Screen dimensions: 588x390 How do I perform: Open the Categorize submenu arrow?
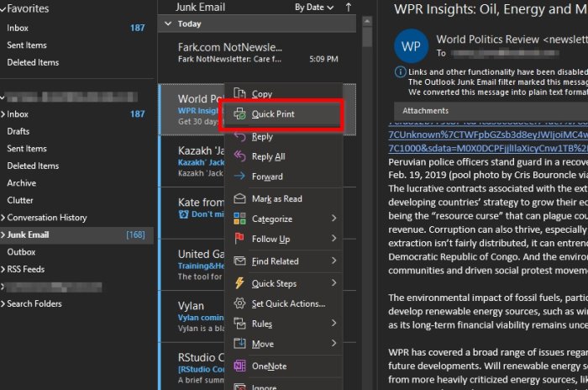[x=333, y=218]
